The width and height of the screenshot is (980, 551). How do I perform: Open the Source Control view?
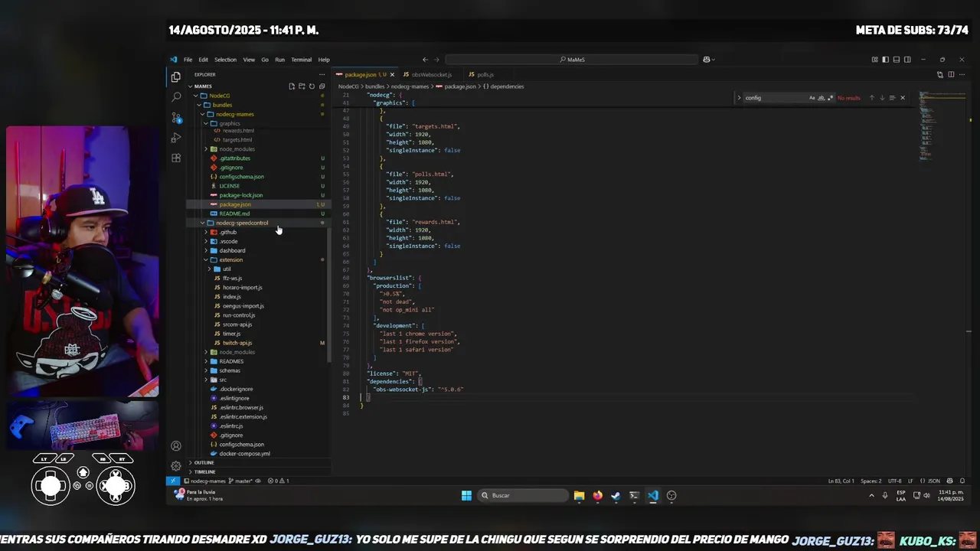tap(176, 117)
